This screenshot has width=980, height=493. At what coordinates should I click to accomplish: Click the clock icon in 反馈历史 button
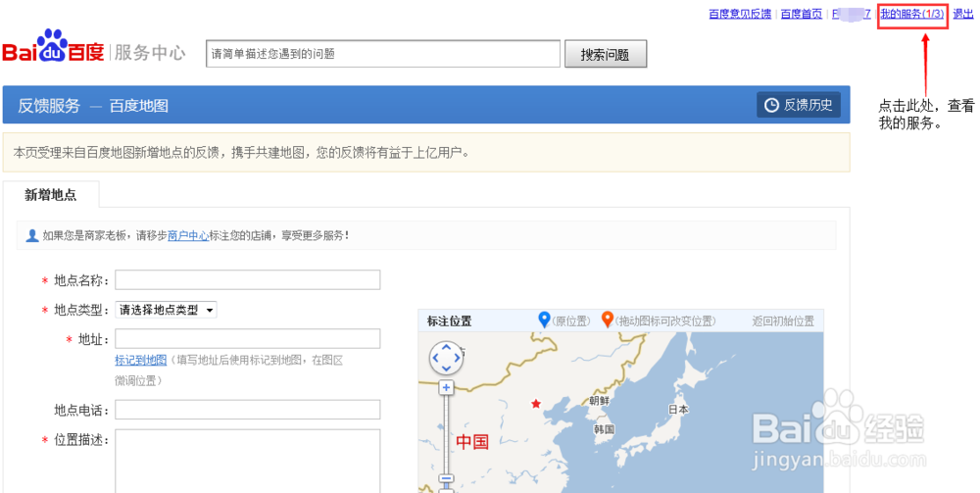pos(772,105)
